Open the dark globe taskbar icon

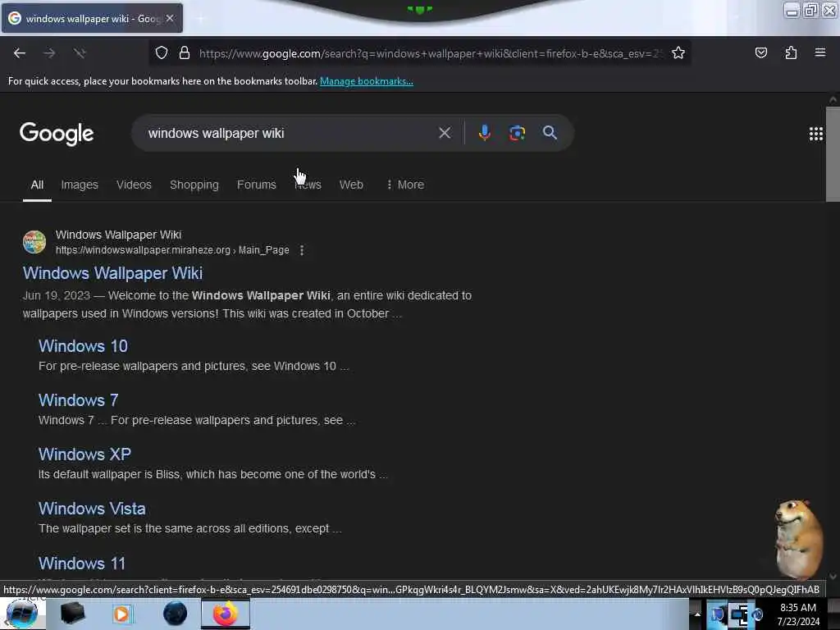pos(175,614)
